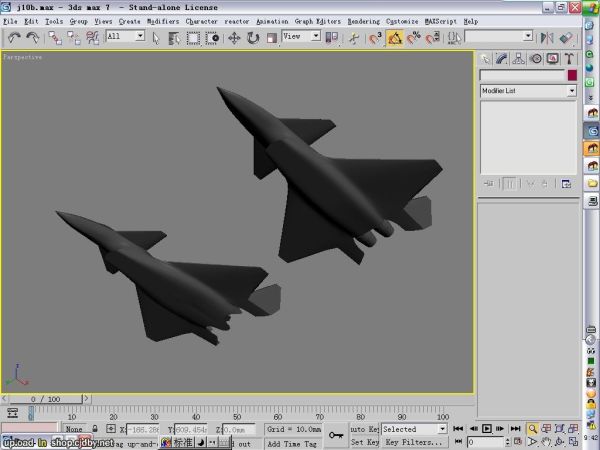Open the Rendering menu
This screenshot has width=600, height=450.
pos(362,21)
